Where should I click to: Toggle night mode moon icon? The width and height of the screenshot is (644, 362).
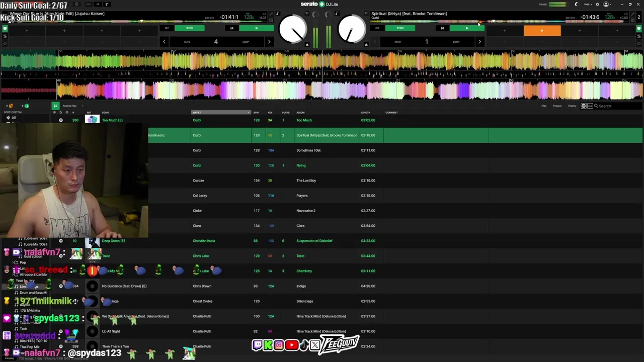click(577, 5)
